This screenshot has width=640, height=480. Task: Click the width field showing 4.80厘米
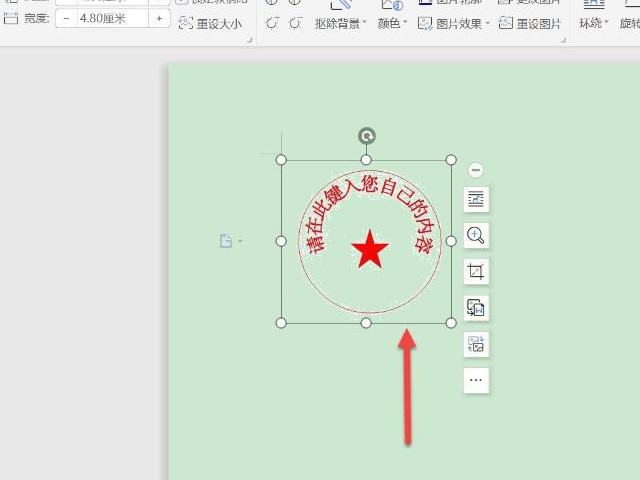(112, 19)
